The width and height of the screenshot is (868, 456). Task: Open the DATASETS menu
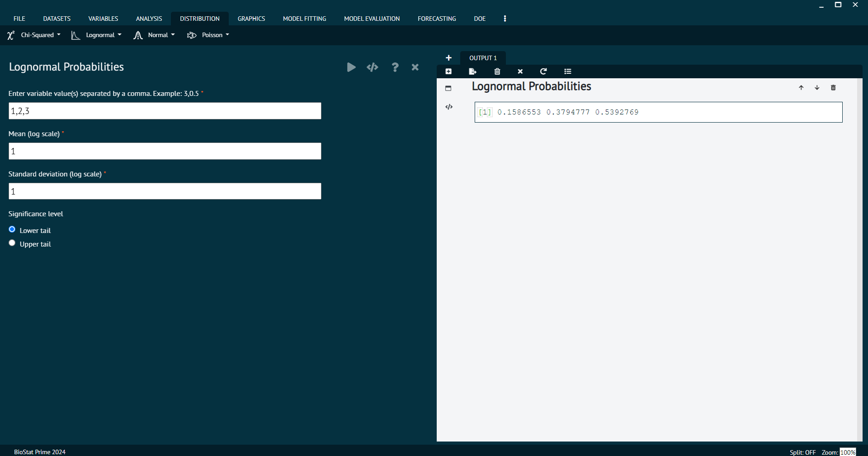coord(57,19)
